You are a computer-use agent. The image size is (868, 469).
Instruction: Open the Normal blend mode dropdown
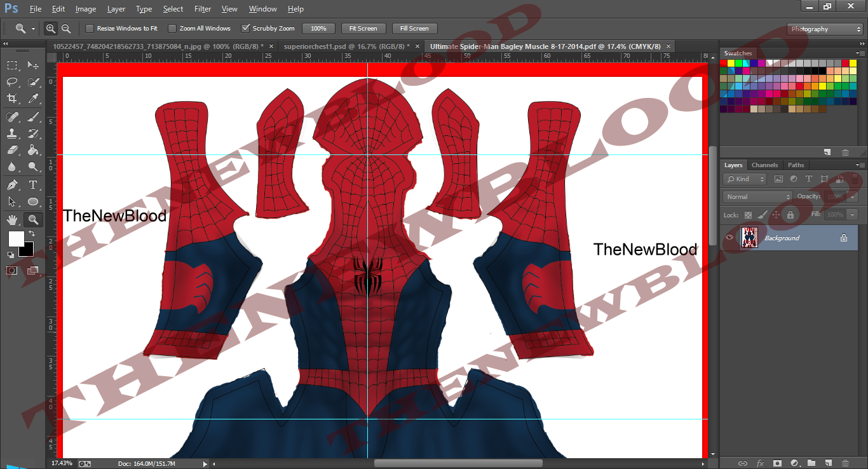(757, 197)
